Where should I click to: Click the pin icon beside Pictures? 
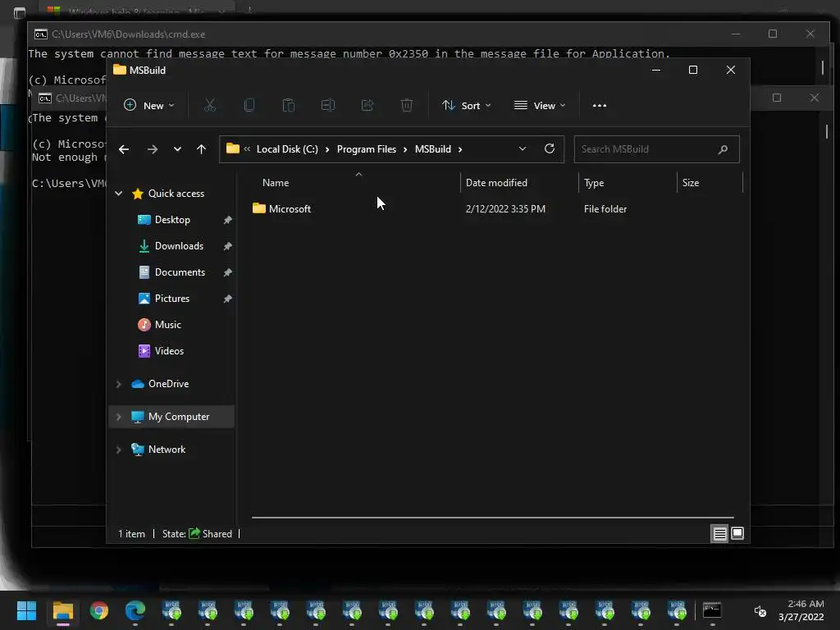(x=228, y=299)
